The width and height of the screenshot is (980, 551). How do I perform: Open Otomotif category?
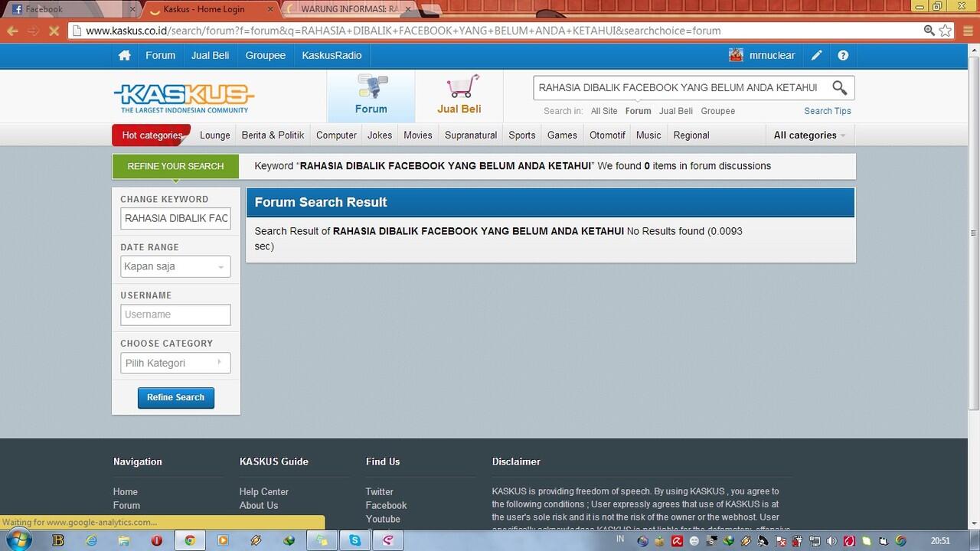[607, 135]
